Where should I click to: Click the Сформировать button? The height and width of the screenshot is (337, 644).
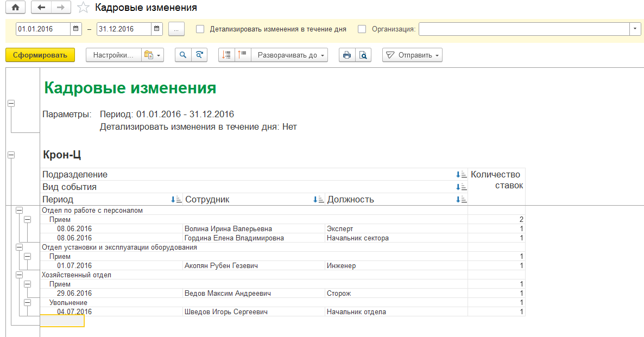click(x=40, y=55)
